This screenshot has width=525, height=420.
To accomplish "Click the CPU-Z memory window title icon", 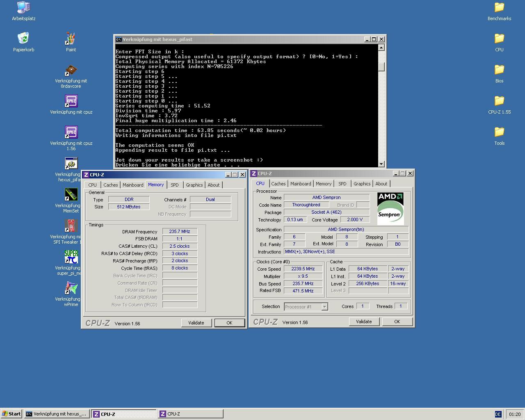I will 86,175.
